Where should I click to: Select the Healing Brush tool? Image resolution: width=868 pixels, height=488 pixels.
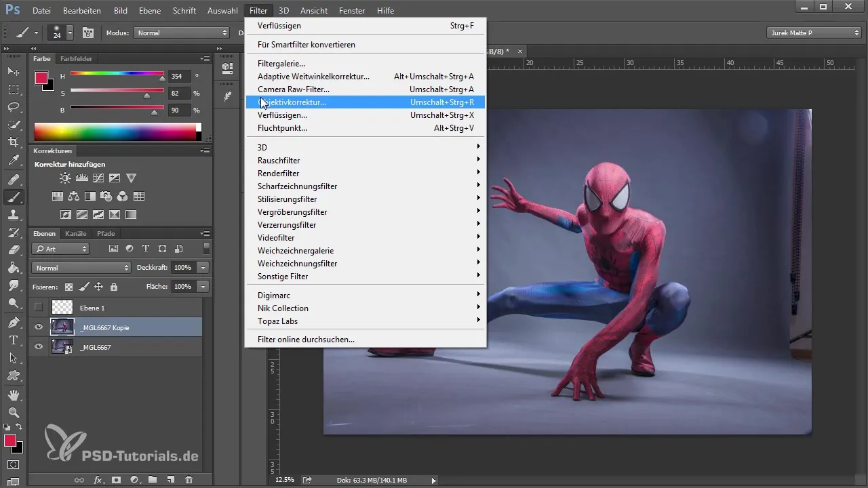14,180
